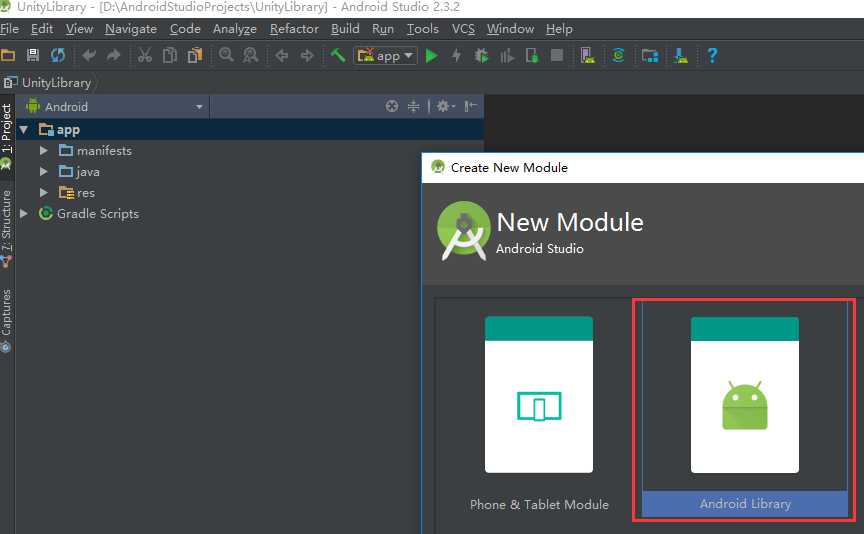Screen dimensions: 864x534
Task: Open the Code menu
Action: [x=185, y=29]
